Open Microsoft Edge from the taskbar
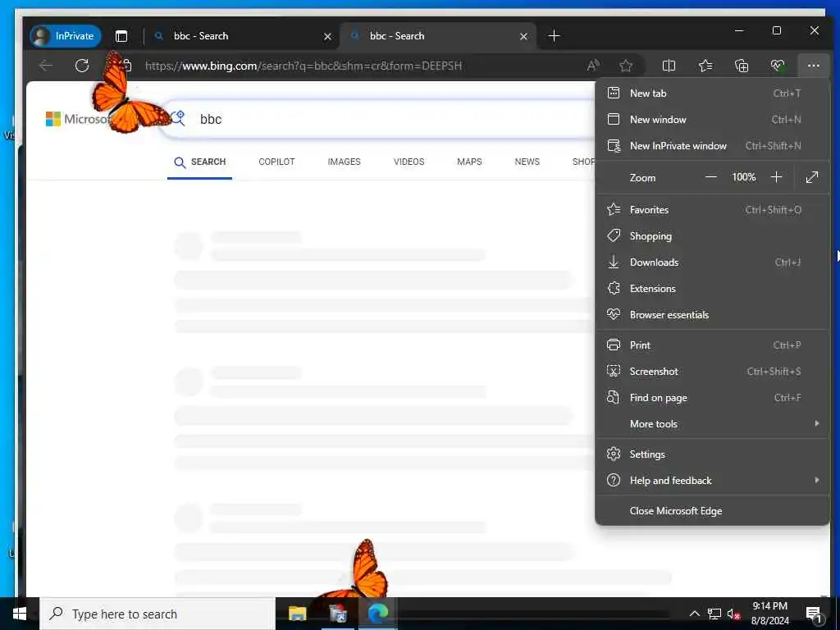 (x=377, y=614)
